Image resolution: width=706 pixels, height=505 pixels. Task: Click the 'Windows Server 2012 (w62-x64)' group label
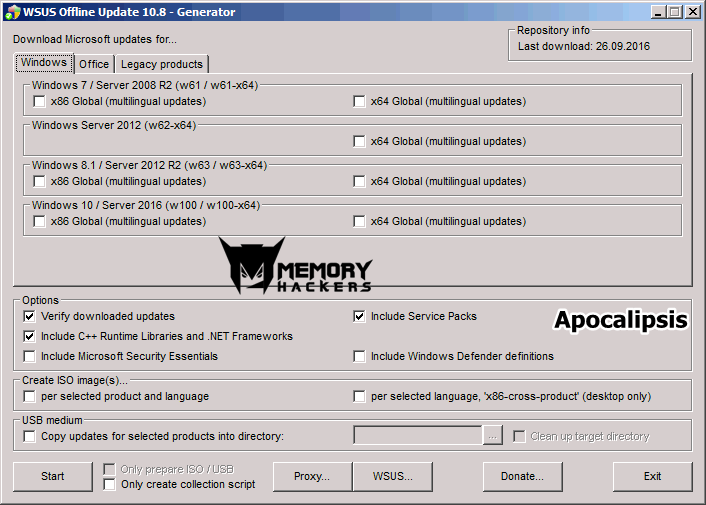pyautogui.click(x=114, y=125)
